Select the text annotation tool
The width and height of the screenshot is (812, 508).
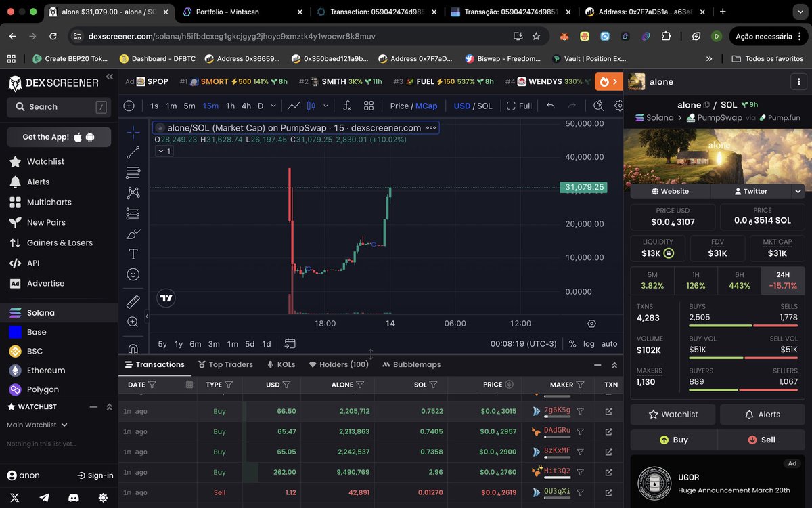click(133, 254)
